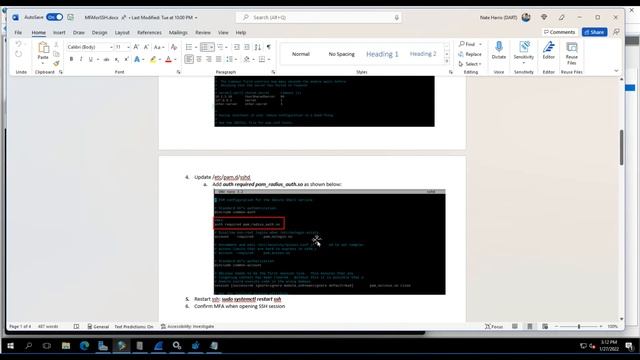Click the Multilevel list icon
Image resolution: width=640 pixels, height=360 pixels.
[x=220, y=47]
